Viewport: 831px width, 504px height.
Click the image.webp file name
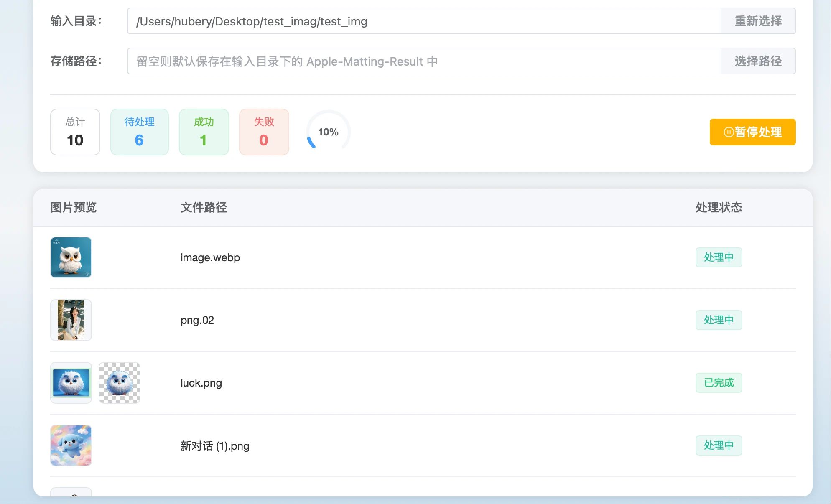click(x=210, y=257)
